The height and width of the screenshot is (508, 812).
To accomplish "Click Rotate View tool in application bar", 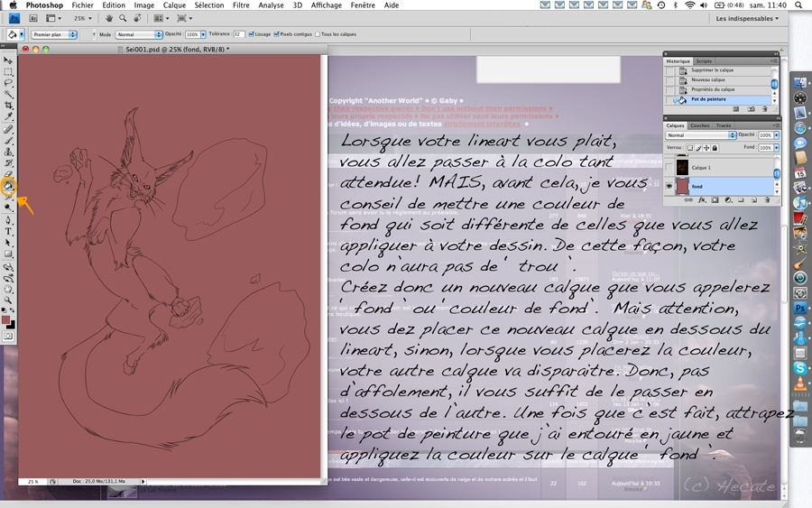I will click(x=137, y=18).
